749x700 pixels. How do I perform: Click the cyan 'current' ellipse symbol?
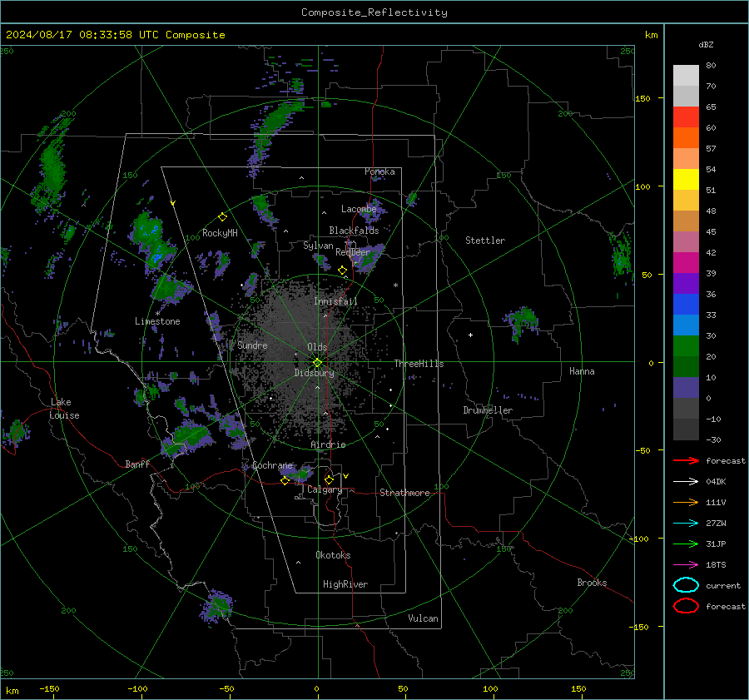coord(686,585)
